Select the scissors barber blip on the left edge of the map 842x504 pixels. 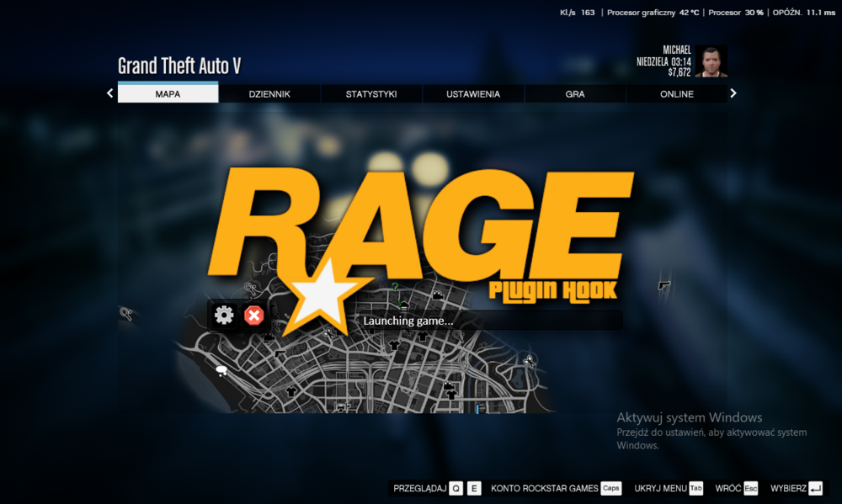coord(126,313)
